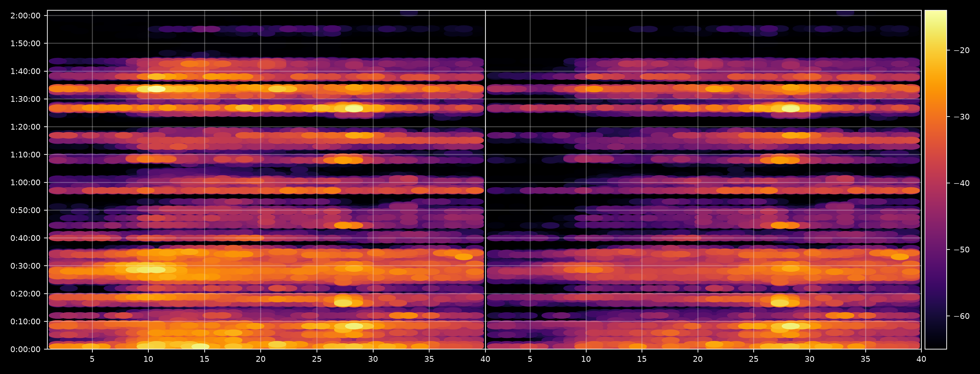
Task: Select the 1:30:00 y-axis label
Action: pos(26,99)
